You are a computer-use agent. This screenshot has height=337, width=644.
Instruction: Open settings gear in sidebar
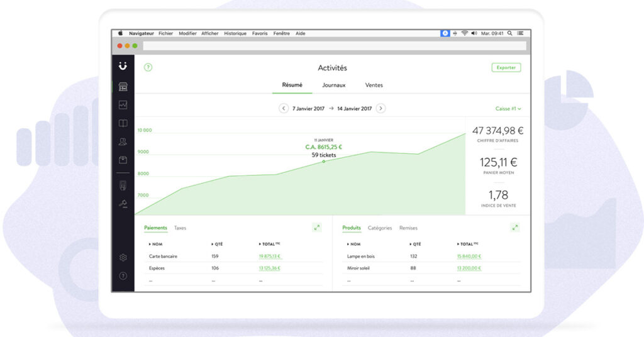click(x=123, y=257)
